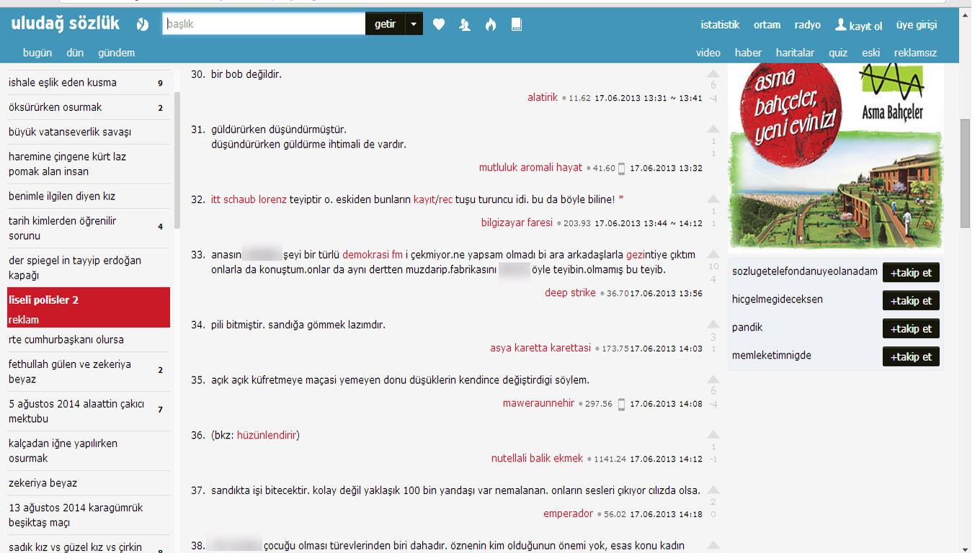Open the users icon next to the heart
980x553 pixels.
tap(465, 24)
